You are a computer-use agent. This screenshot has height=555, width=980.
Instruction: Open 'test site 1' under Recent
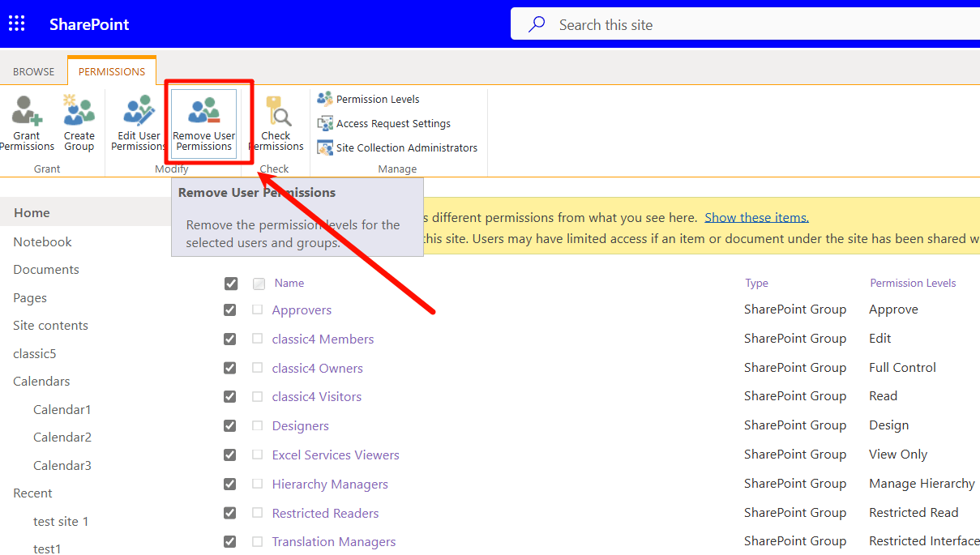click(x=61, y=521)
